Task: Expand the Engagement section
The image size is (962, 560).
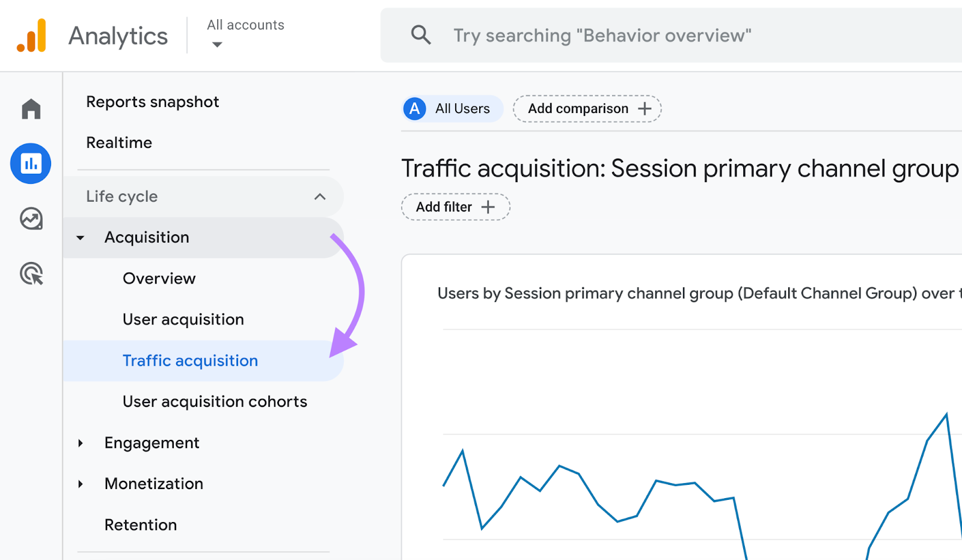Action: click(x=81, y=443)
